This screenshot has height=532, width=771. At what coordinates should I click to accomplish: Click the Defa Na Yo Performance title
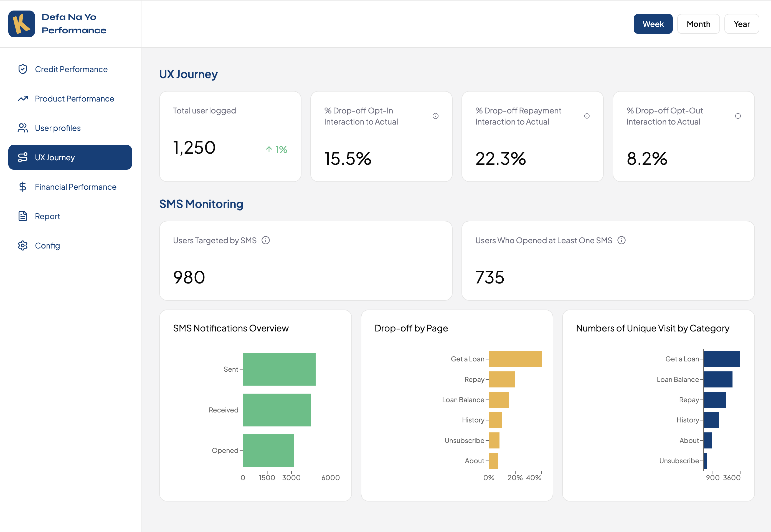pos(74,24)
